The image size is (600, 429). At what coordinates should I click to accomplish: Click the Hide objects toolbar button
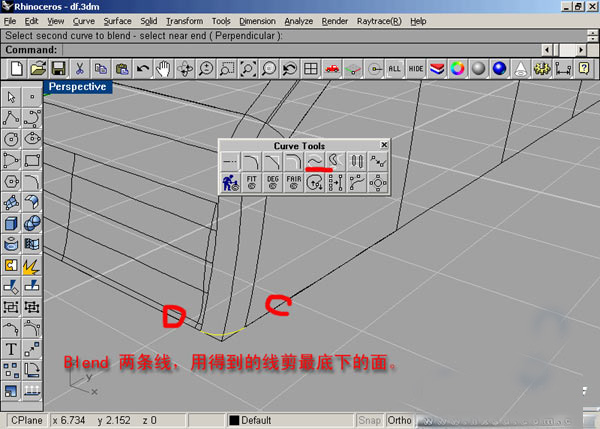pos(416,68)
